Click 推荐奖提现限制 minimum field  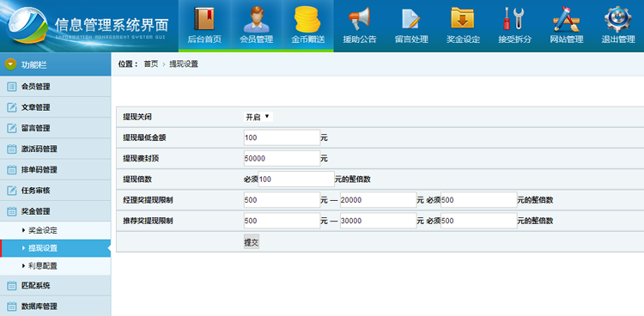tap(282, 221)
